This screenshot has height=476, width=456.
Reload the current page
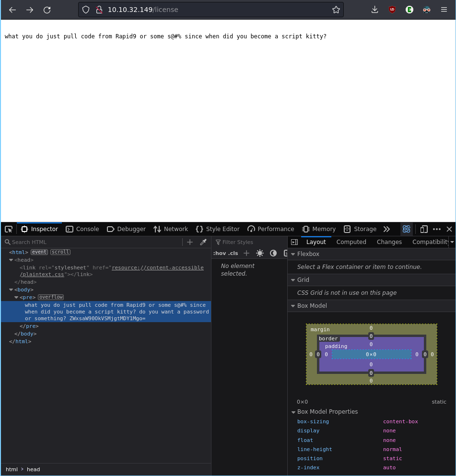[47, 10]
